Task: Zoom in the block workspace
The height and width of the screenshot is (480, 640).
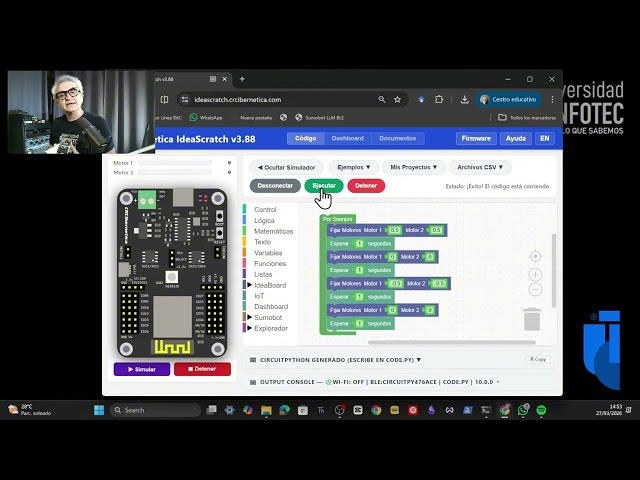Action: coord(535,275)
